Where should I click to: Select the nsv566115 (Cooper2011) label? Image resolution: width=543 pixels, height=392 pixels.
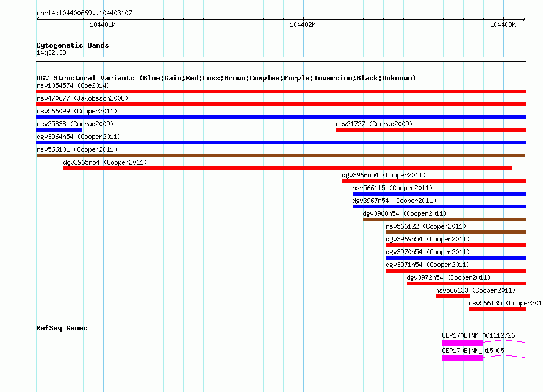(x=392, y=188)
